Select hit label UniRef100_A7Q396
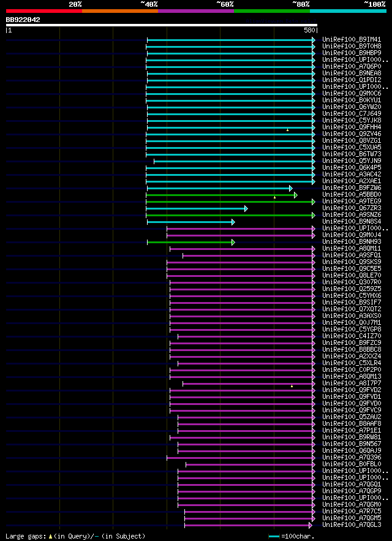Screen dimensions: 392x541 point(352,458)
